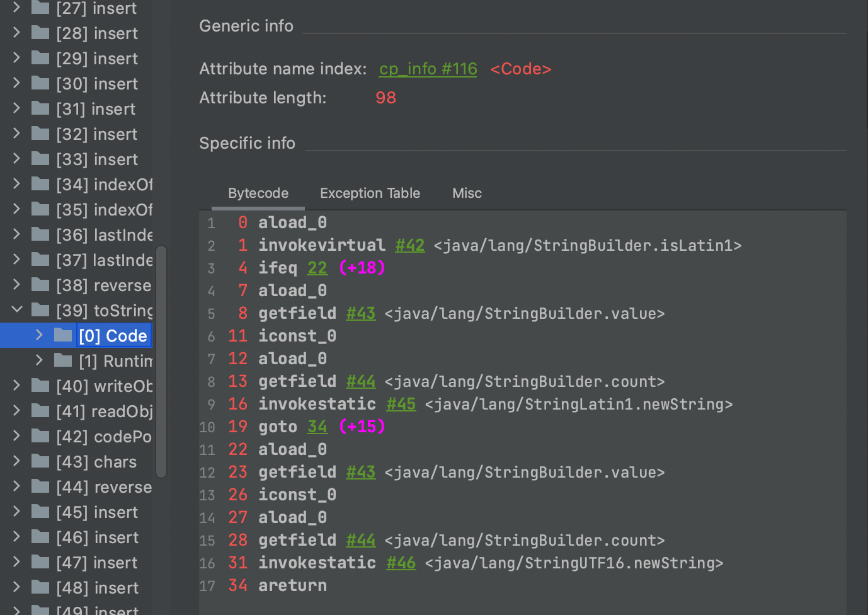Open #44 link on bytecode line 15
This screenshot has width=868, height=615.
[361, 540]
